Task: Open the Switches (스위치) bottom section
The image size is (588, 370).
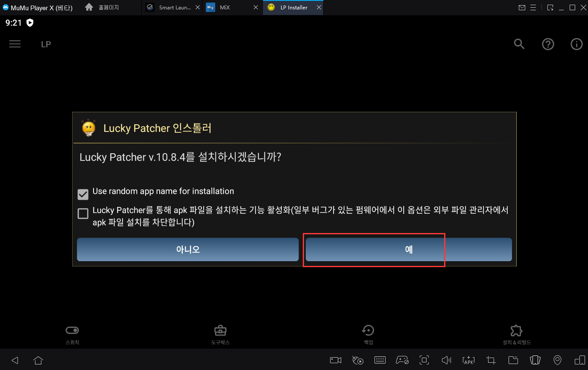Action: 72,335
